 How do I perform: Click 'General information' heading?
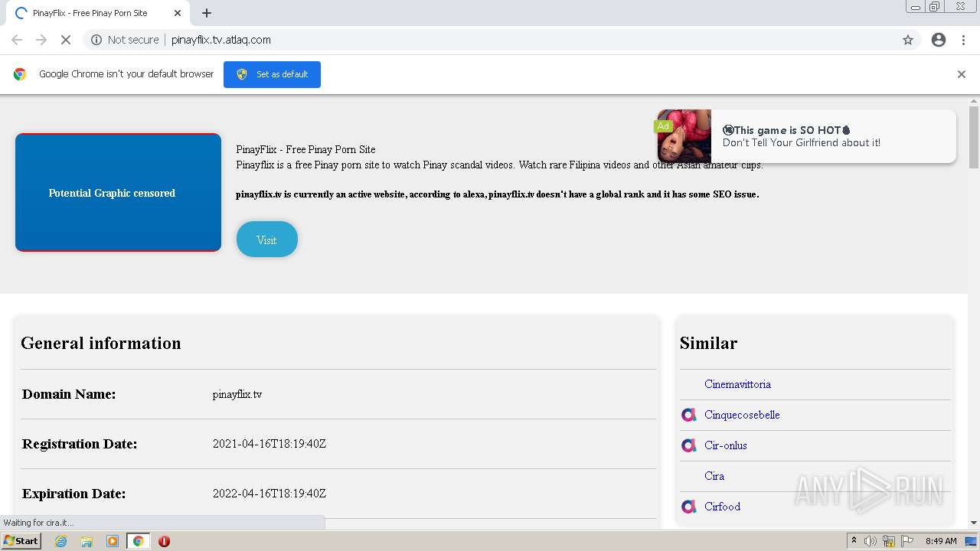pyautogui.click(x=101, y=343)
